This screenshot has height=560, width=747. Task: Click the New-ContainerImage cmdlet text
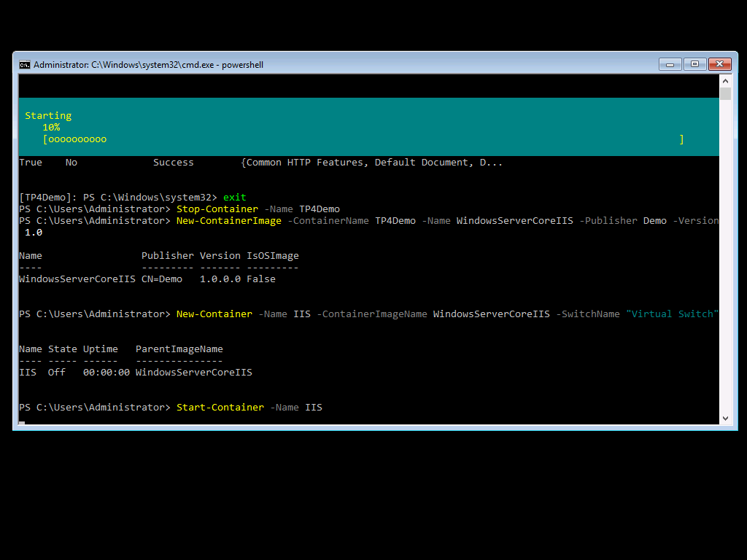coord(228,220)
